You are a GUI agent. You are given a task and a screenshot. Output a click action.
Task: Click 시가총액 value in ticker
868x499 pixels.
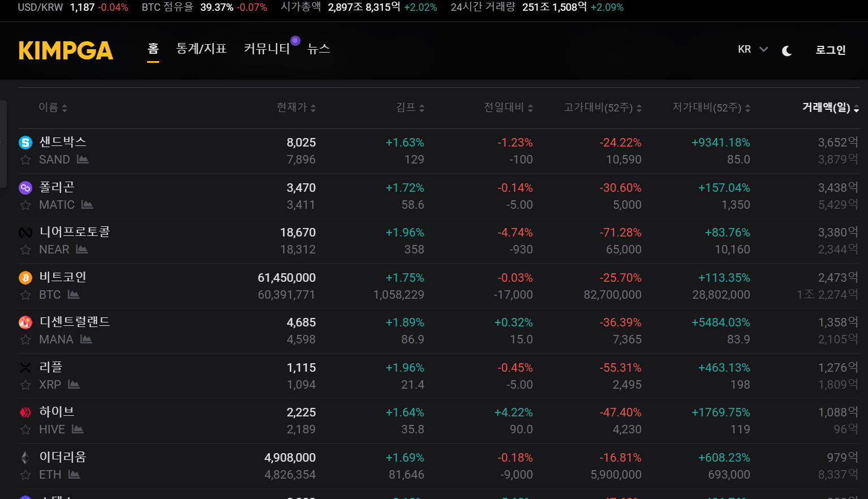[x=364, y=7]
